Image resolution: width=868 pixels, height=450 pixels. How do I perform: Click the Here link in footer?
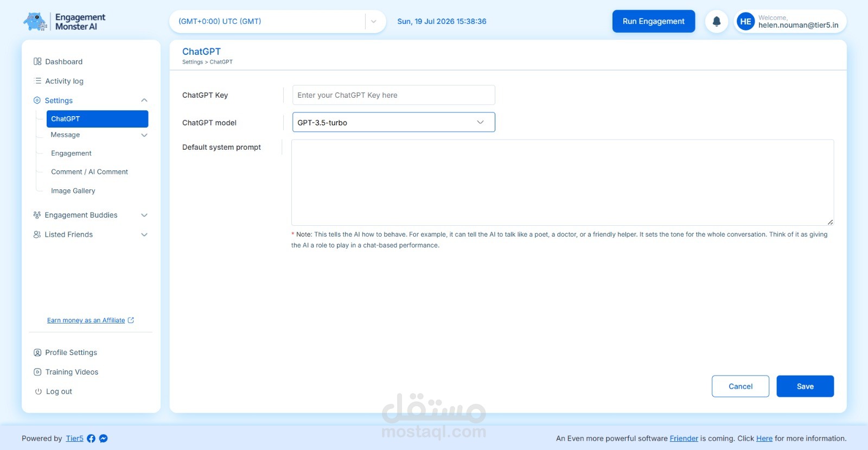[x=764, y=439]
